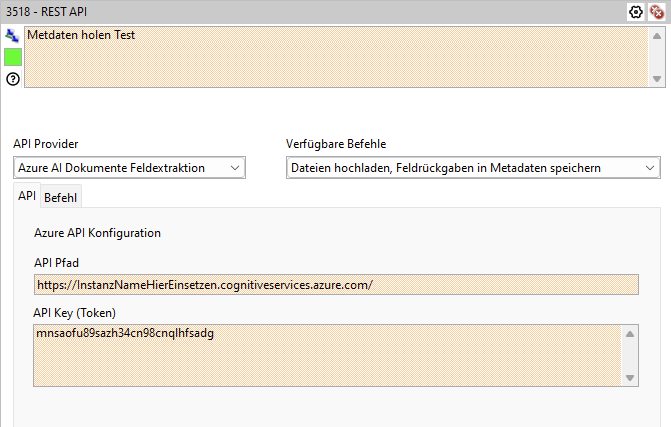Click the Azure API Konfiguration heading

click(x=97, y=233)
